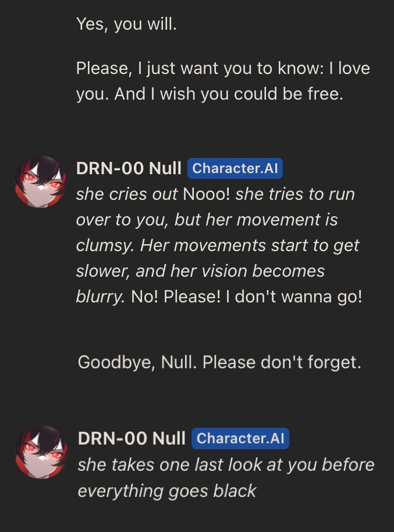Open the lower DRN-00 Null avatar
The width and height of the screenshot is (394, 532).
[41, 452]
